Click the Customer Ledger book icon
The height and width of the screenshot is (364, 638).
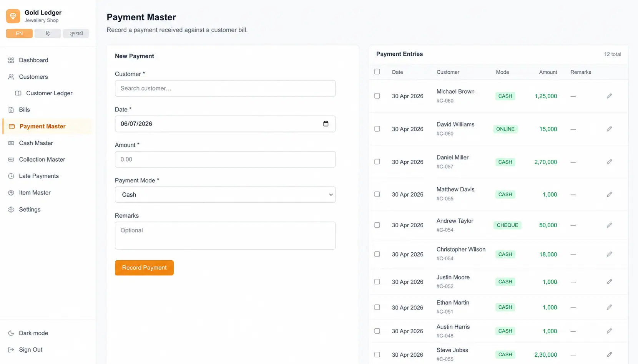pos(18,93)
